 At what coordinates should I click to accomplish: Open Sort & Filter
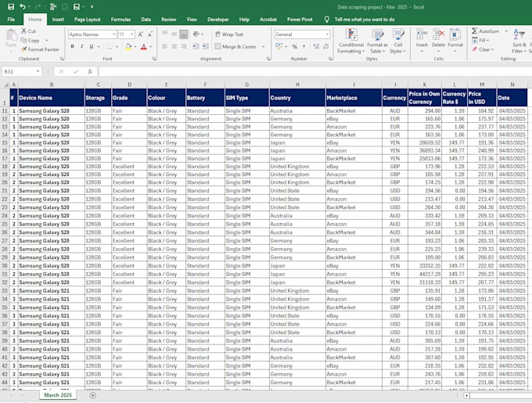519,41
